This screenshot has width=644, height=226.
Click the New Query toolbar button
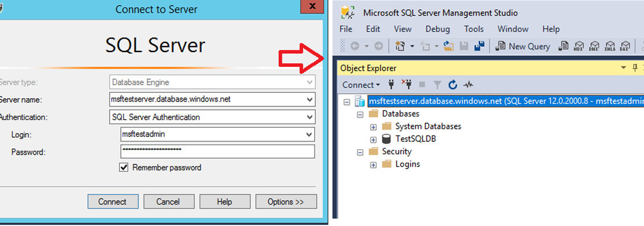click(523, 46)
